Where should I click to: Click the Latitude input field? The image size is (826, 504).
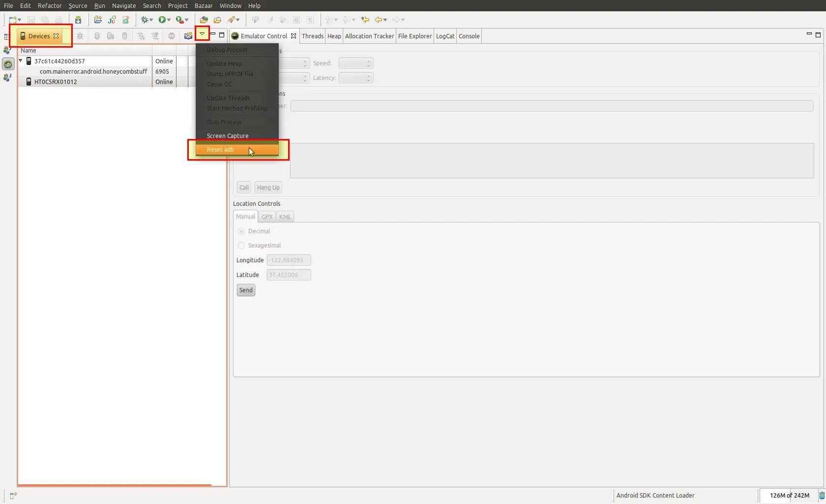[x=289, y=275]
